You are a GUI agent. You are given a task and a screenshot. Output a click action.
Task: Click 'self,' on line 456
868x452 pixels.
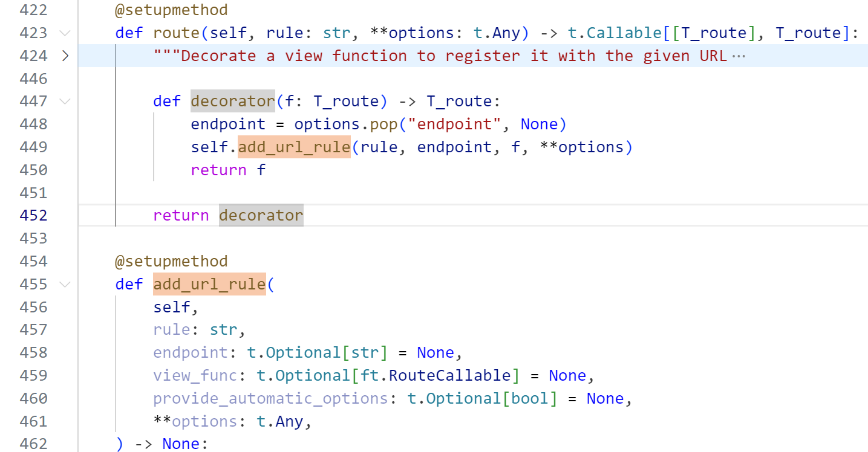point(177,307)
